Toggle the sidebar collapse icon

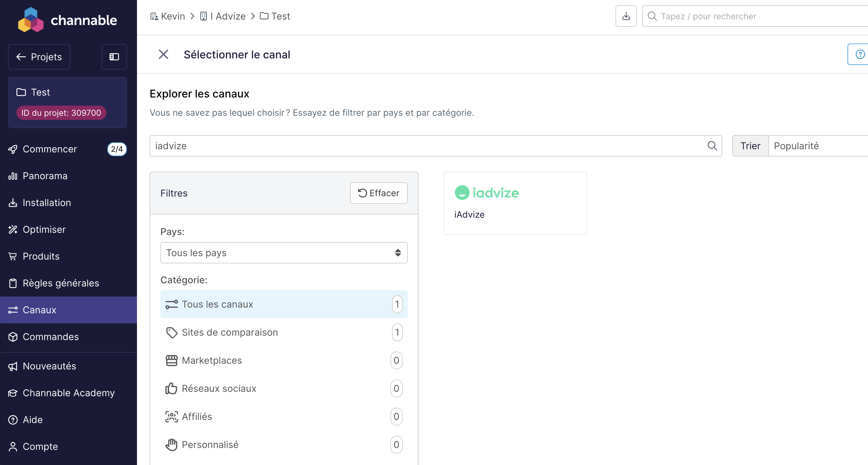pyautogui.click(x=114, y=56)
